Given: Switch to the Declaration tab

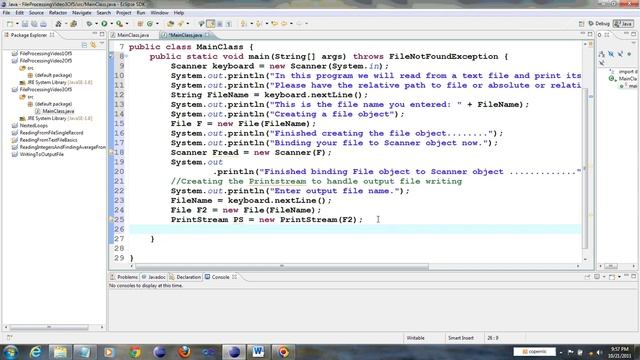Looking at the screenshot, I should point(185,277).
